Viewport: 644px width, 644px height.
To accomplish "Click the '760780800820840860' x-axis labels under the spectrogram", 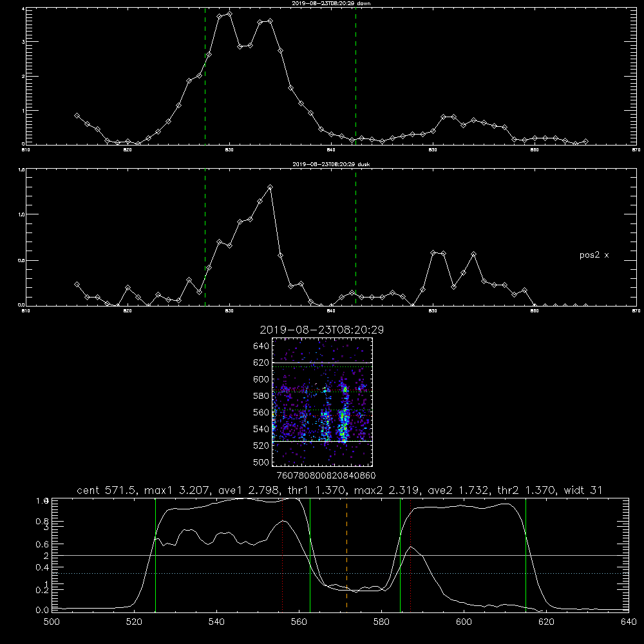I will point(326,476).
